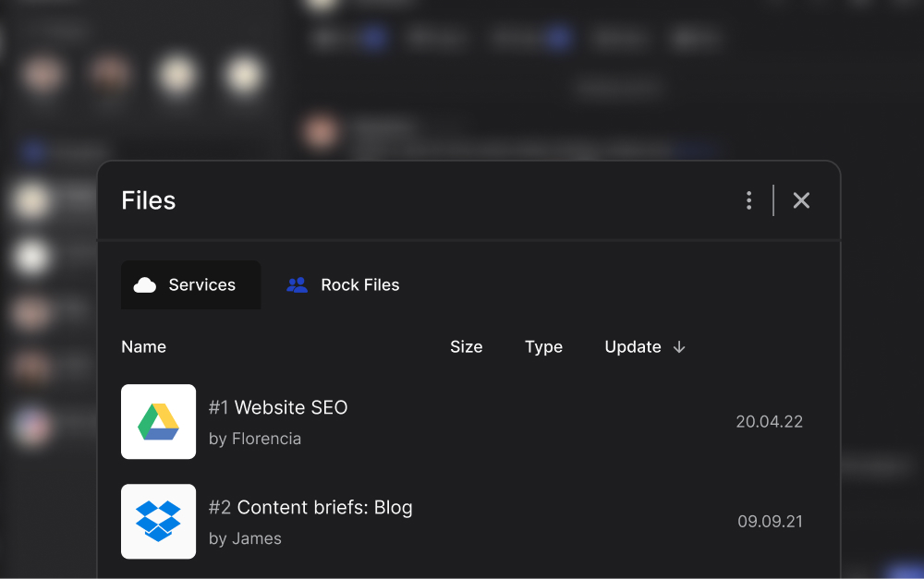Switch to the Rock Files tab
The image size is (924, 579).
(x=359, y=284)
